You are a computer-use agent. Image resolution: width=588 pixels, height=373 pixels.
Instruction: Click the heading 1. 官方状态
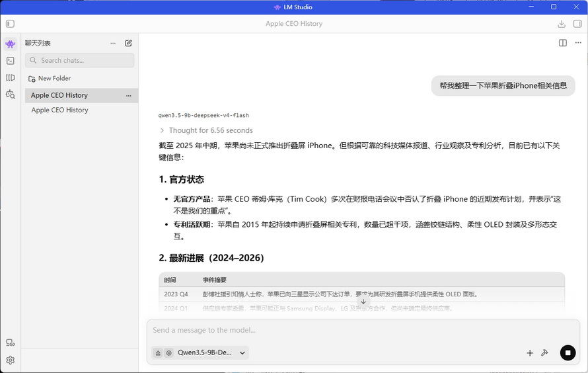(x=182, y=179)
